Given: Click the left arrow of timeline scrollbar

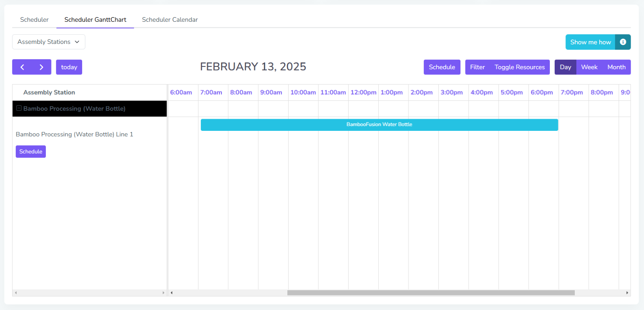Looking at the screenshot, I should point(171,293).
